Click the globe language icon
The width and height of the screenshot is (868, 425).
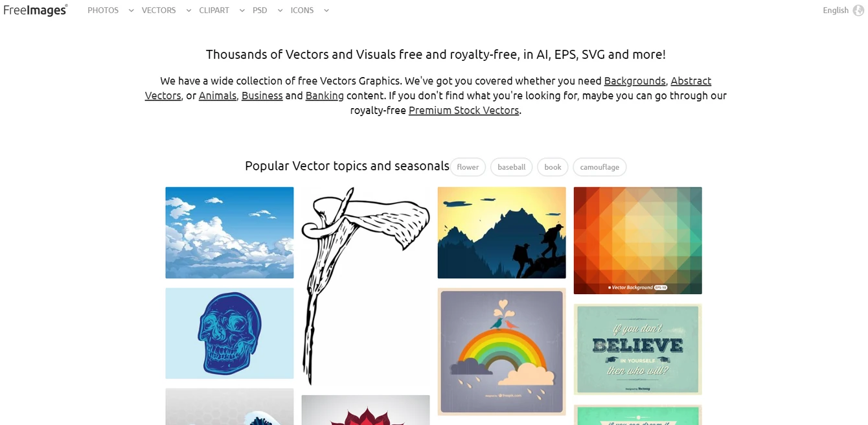(858, 10)
